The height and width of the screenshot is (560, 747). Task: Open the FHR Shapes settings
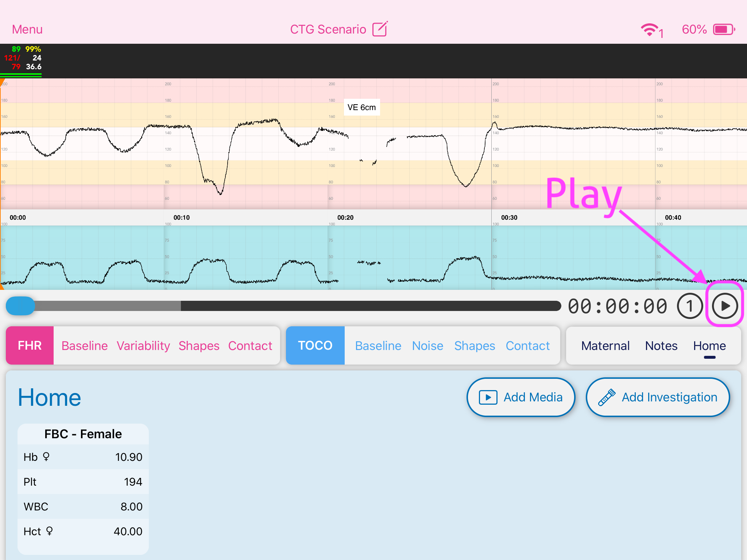pos(199,345)
